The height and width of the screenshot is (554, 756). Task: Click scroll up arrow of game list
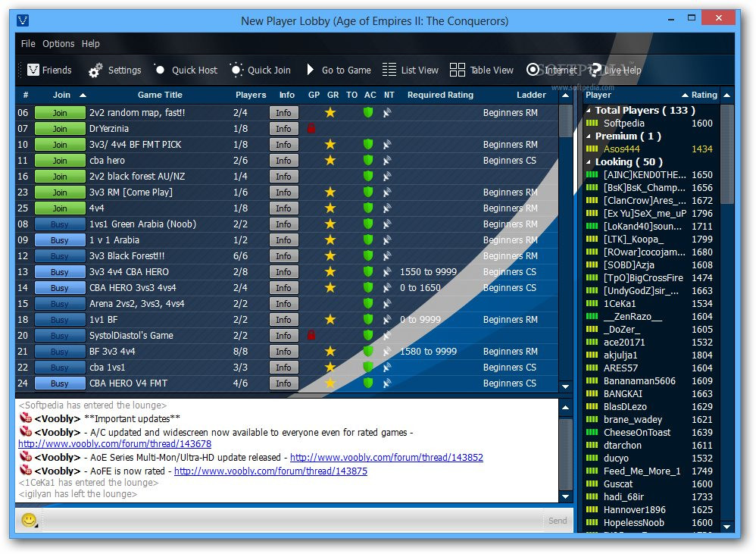[566, 95]
